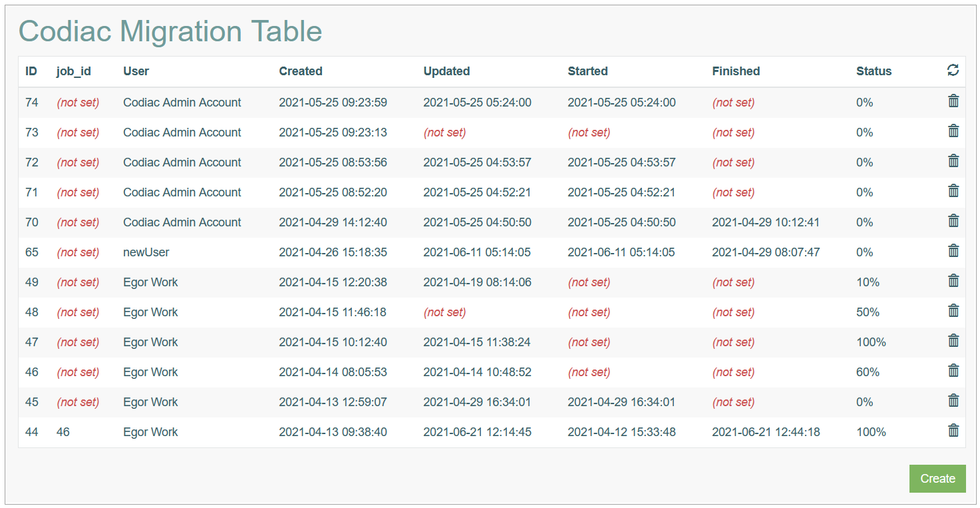Sort by the Finished column header
The image size is (980, 508).
point(736,71)
